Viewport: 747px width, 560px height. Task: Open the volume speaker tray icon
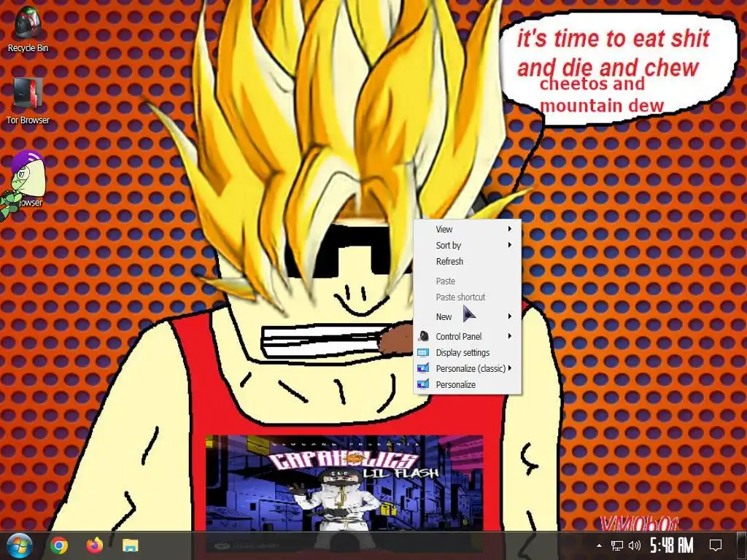pos(635,545)
